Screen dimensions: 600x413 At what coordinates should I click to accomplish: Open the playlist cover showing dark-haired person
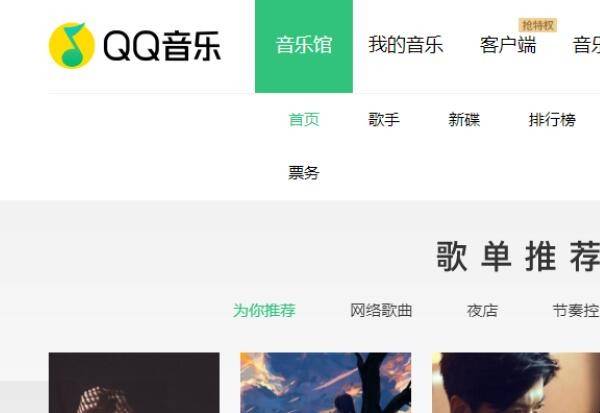click(x=516, y=383)
